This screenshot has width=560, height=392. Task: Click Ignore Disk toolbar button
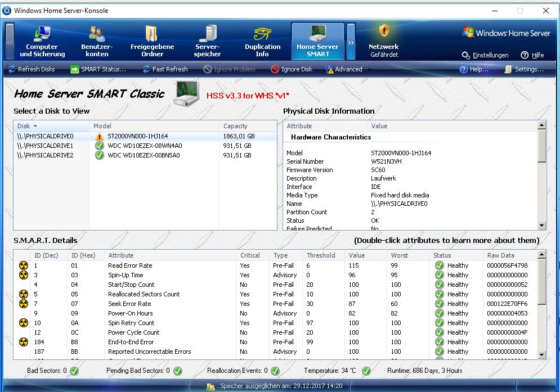(292, 69)
